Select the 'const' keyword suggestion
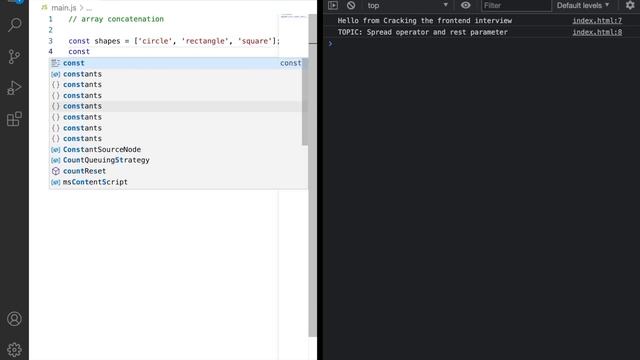 (x=178, y=63)
